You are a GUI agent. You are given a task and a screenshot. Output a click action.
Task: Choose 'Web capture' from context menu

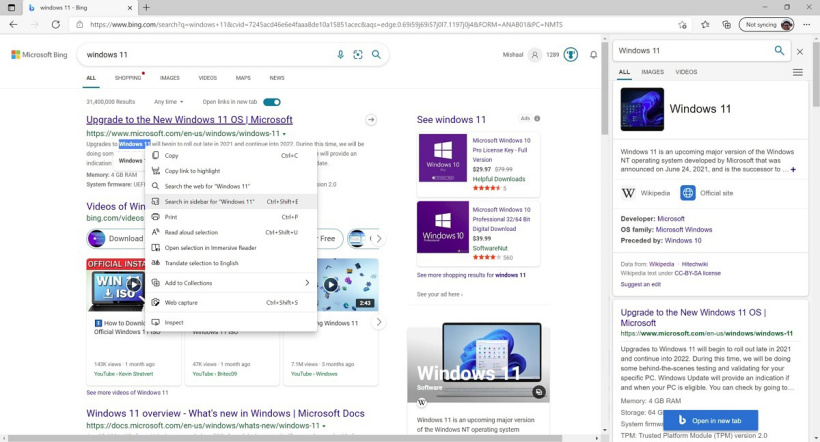coord(181,302)
